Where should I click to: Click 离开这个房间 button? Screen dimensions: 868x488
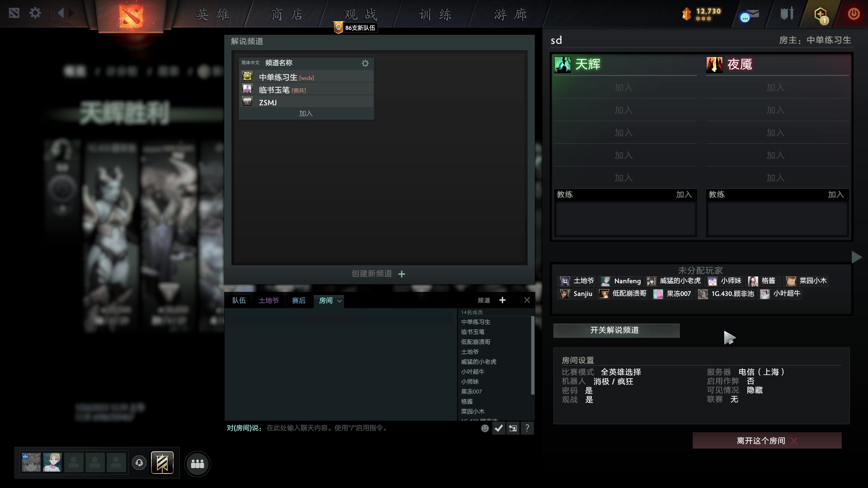coord(767,441)
